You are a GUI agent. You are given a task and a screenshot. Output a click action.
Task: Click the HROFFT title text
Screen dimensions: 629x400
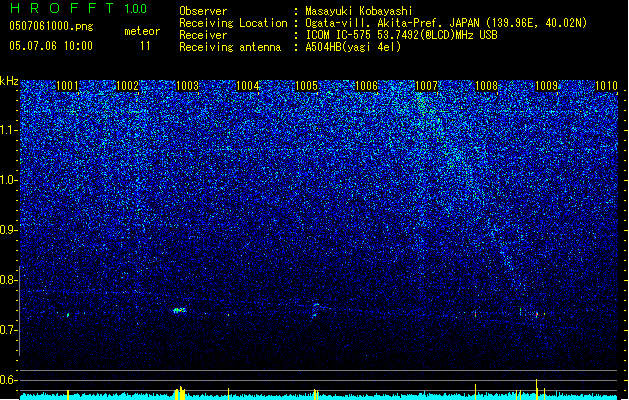pyautogui.click(x=61, y=8)
